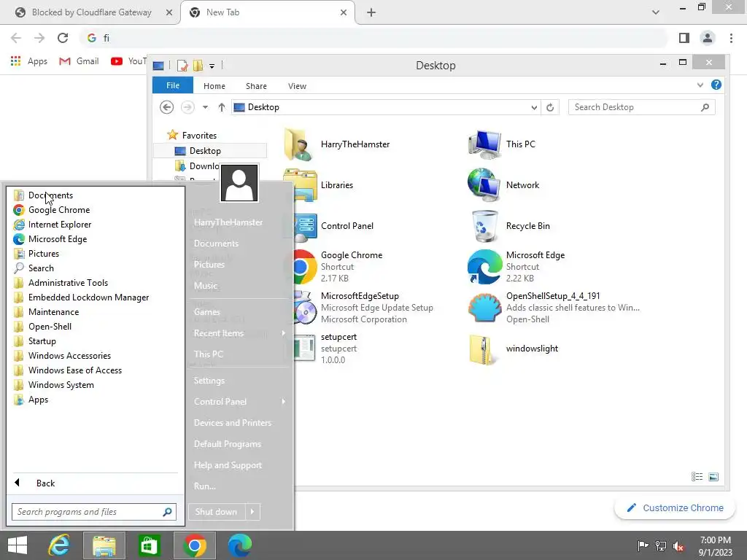Expand the Control Panel submenu in start menu
Image resolution: width=747 pixels, height=560 pixels.
pos(239,402)
